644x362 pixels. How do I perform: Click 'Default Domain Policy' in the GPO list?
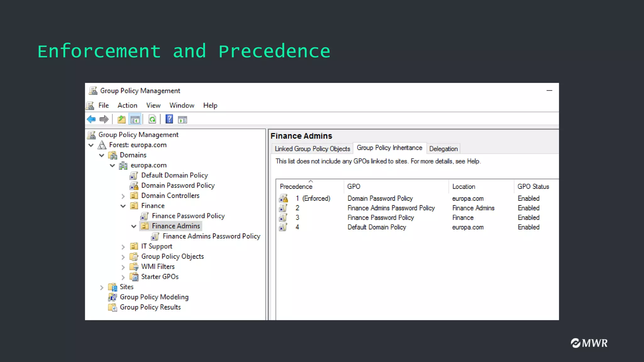pyautogui.click(x=377, y=227)
